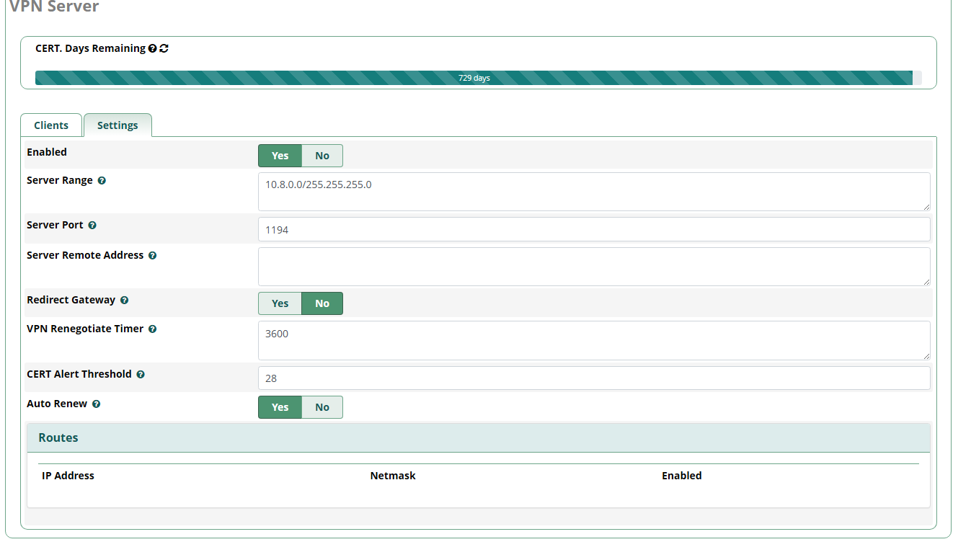Click Auto Renew help icon
The height and width of the screenshot is (560, 971).
tap(96, 404)
